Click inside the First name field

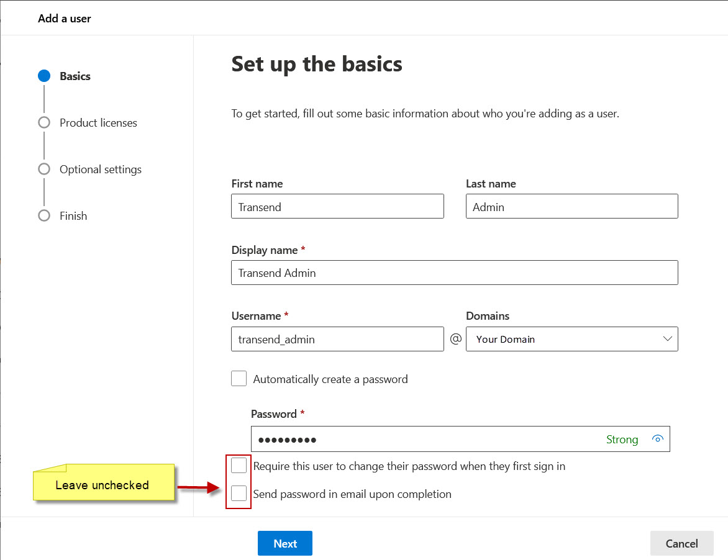(x=337, y=206)
